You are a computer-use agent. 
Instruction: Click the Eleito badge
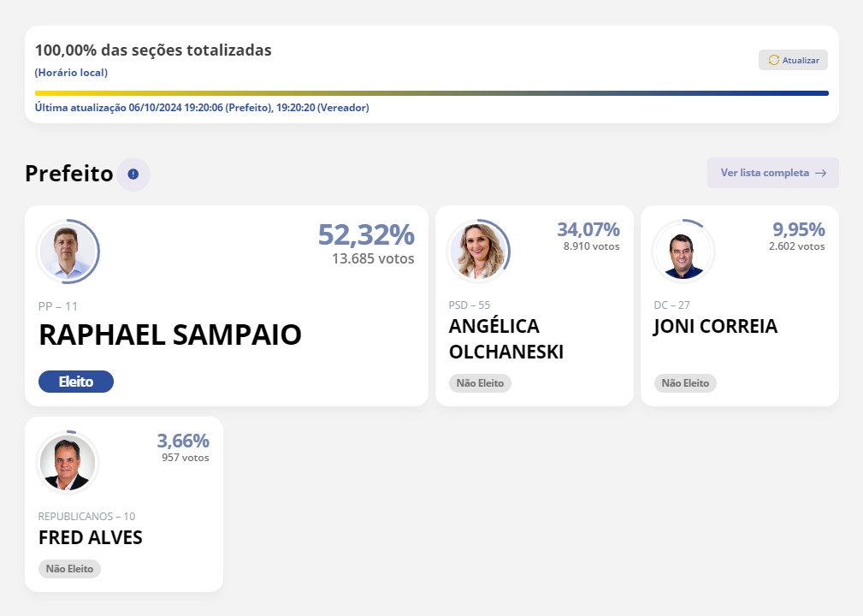pyautogui.click(x=76, y=382)
